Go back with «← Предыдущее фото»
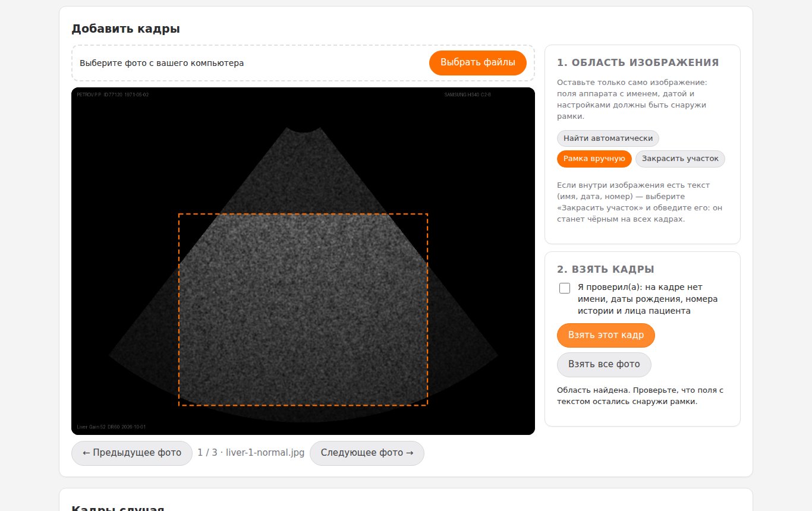 click(x=132, y=453)
